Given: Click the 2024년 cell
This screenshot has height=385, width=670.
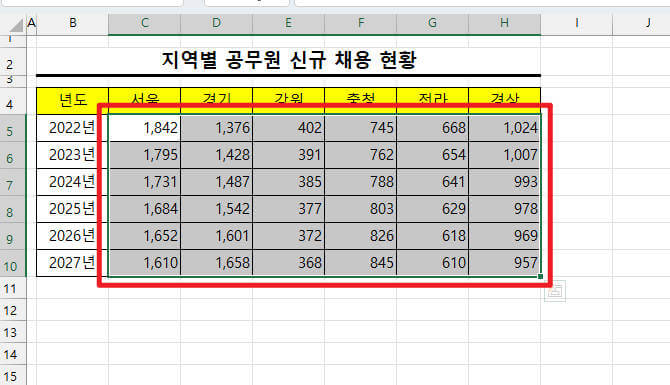Looking at the screenshot, I should 73,182.
